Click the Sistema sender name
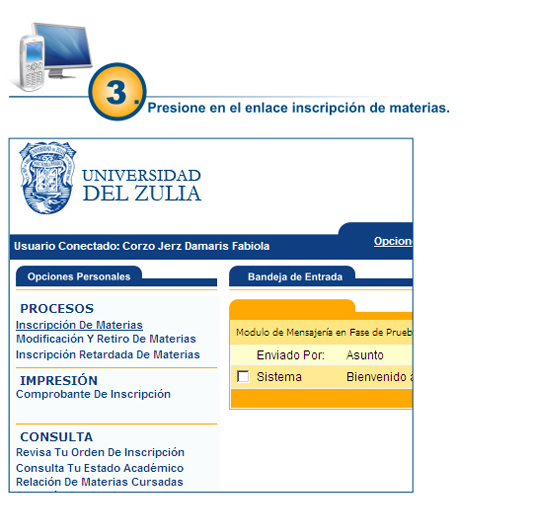The image size is (533, 520). point(279,377)
